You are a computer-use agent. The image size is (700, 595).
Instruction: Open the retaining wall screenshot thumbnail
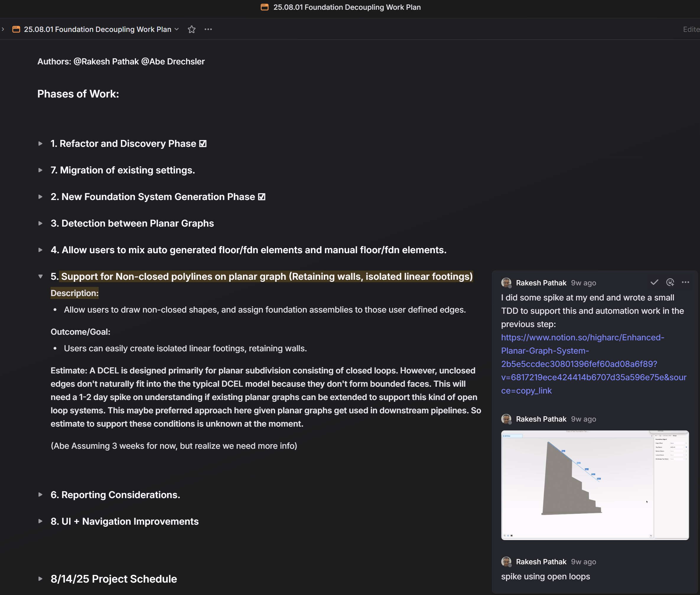595,485
